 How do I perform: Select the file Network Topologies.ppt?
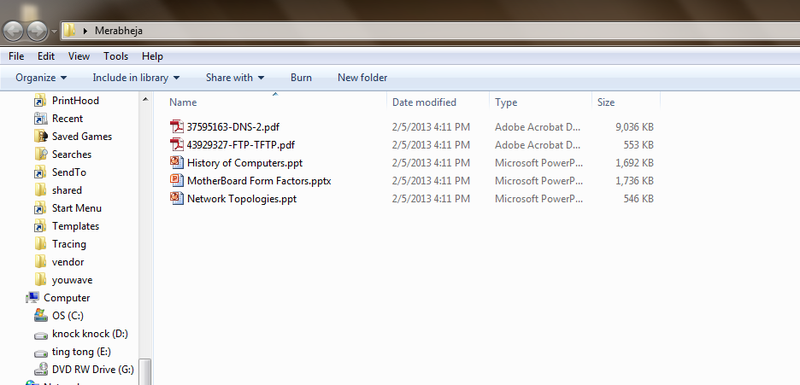(x=242, y=199)
